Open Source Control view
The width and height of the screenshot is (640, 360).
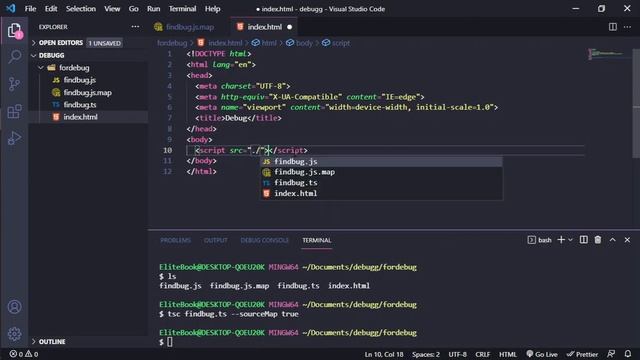point(14,84)
